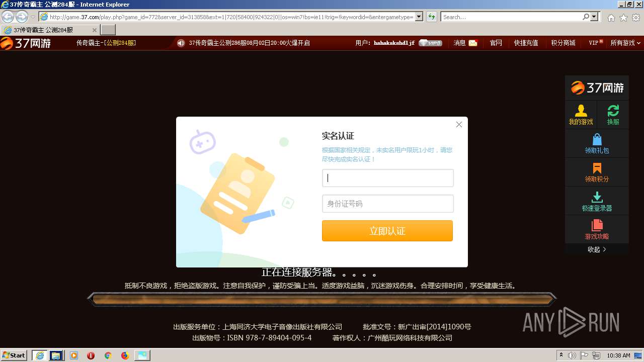644x362 pixels.
Task: Collapse the side panel with 收起
Action: tap(597, 249)
